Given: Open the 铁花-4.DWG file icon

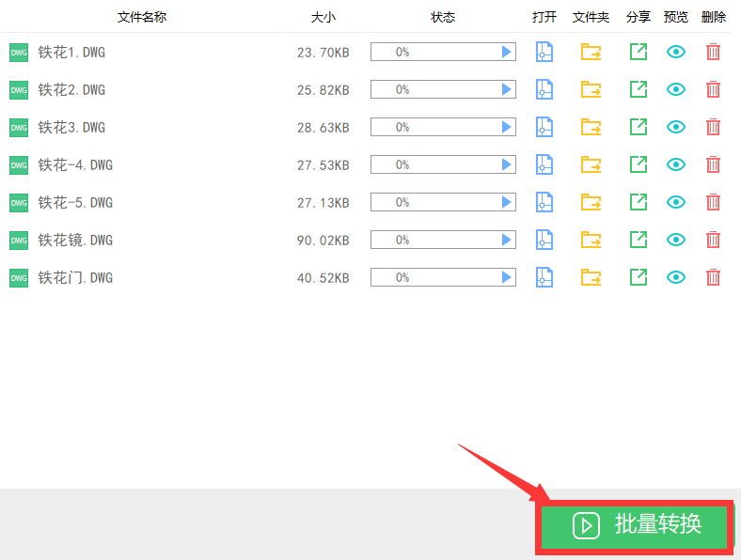Looking at the screenshot, I should point(544,164).
